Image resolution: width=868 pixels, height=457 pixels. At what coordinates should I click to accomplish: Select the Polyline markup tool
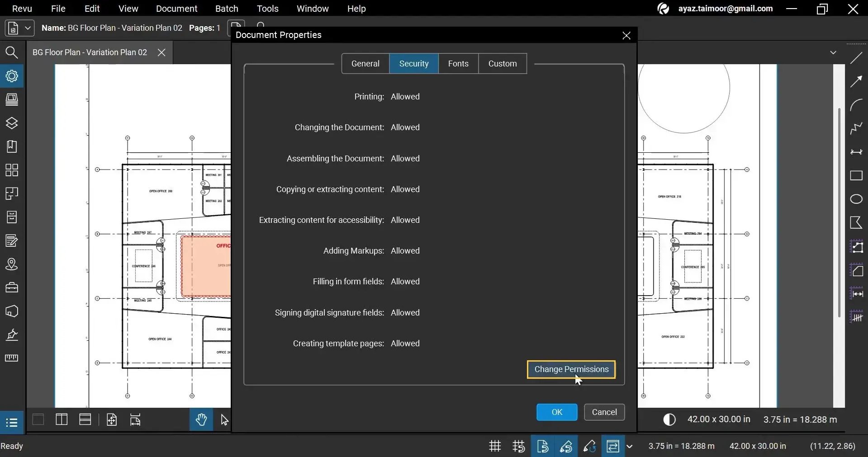pyautogui.click(x=856, y=128)
